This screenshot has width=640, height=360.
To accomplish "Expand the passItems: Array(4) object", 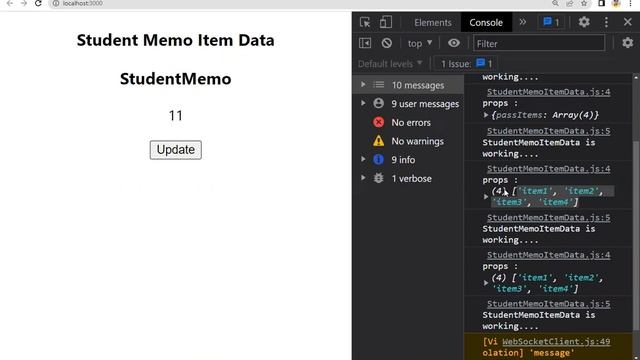I will click(x=486, y=115).
